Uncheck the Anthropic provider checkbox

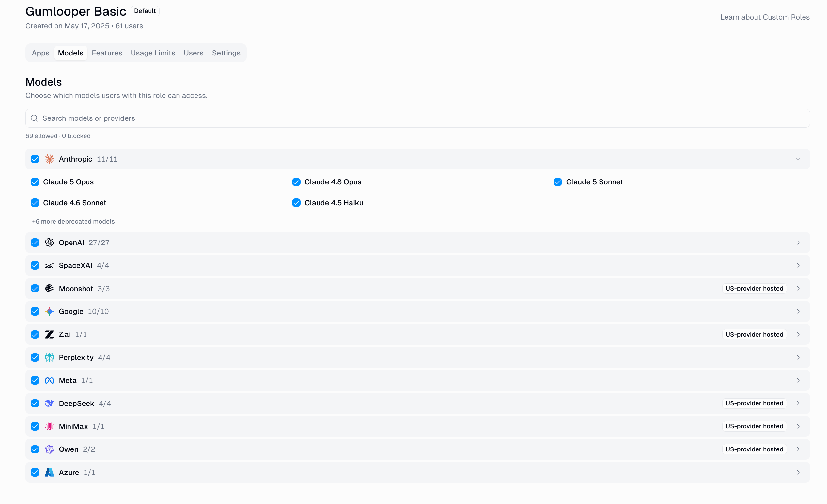(x=35, y=159)
